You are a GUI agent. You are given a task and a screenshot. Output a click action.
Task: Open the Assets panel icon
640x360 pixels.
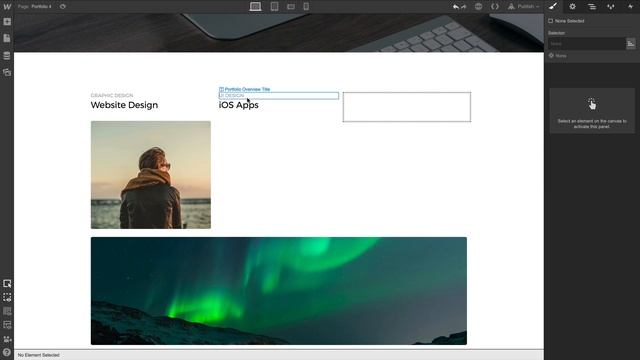pyautogui.click(x=7, y=72)
